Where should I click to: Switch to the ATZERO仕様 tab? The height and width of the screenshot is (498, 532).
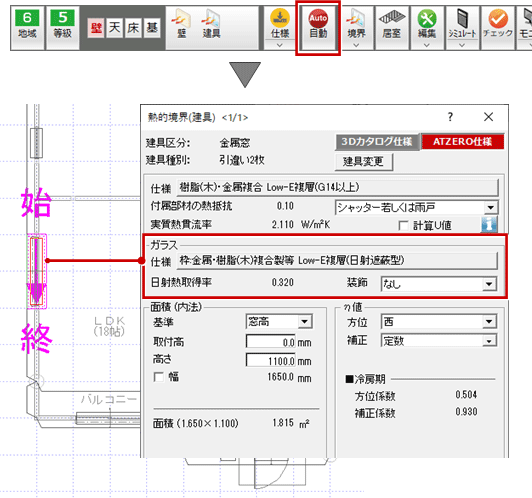click(462, 142)
